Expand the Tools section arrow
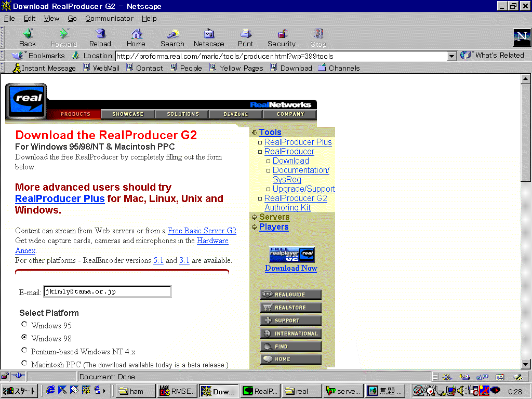Screen dimensions: 532x399 255,132
